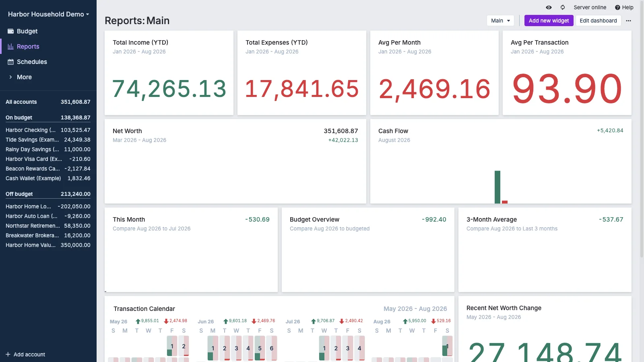Open the Help menu
Screen dimensions: 644x362
tap(624, 7)
